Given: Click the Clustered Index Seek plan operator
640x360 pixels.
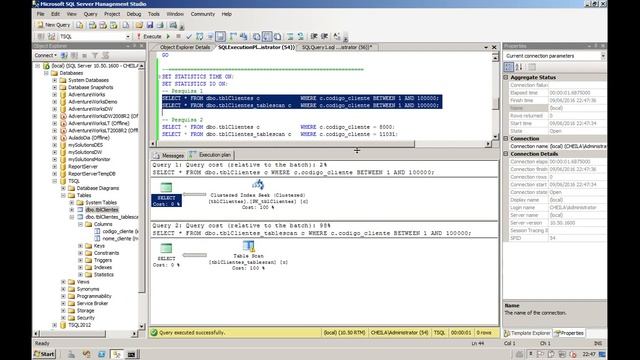Looking at the screenshot, I should (258, 196).
